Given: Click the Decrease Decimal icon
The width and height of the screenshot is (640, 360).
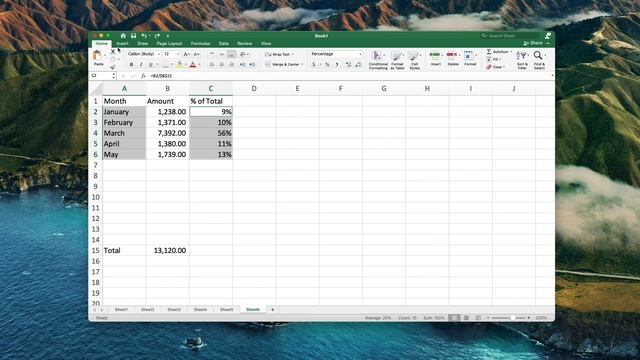Looking at the screenshot, I should click(x=358, y=64).
